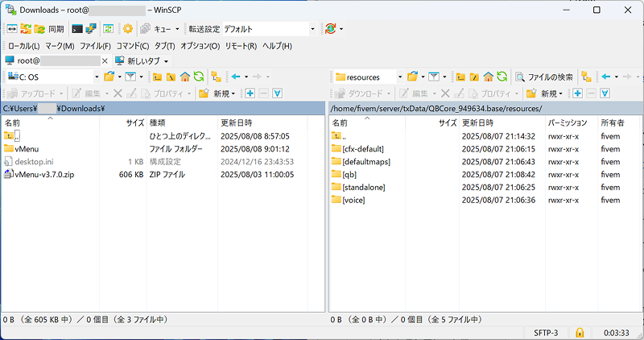Click local back arrow
Image resolution: width=644 pixels, height=340 pixels.
pyautogui.click(x=236, y=77)
